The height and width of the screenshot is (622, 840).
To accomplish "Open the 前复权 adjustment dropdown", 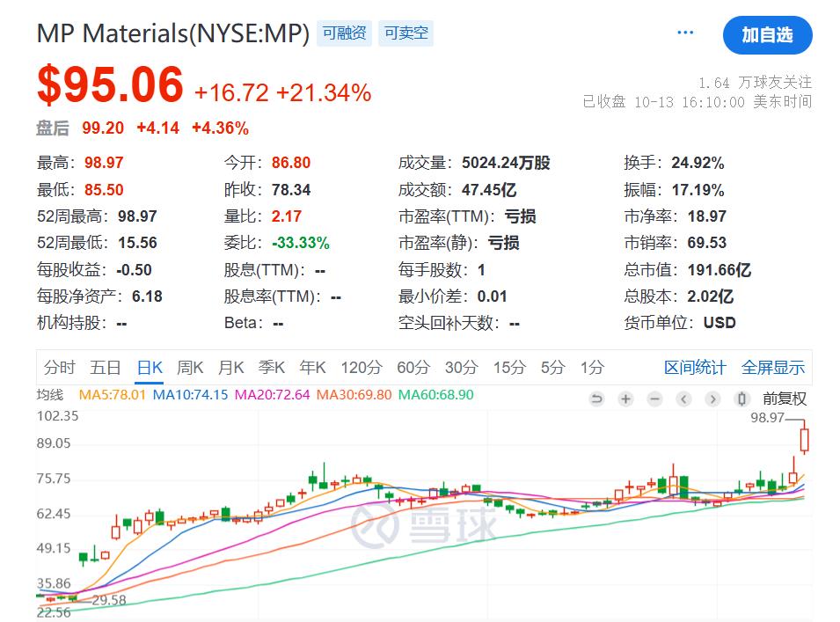I will click(x=785, y=399).
